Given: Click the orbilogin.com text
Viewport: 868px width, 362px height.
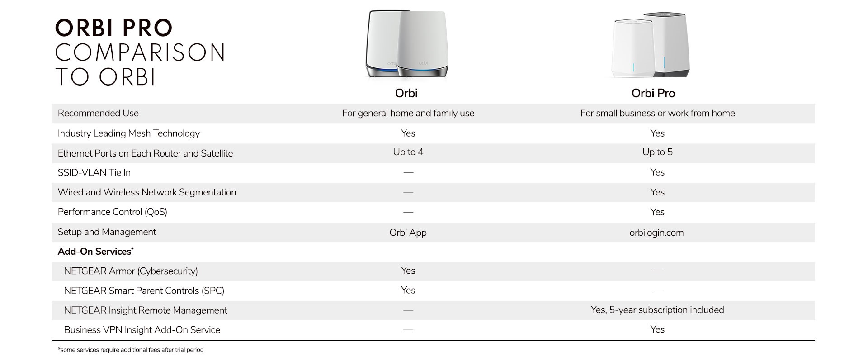Looking at the screenshot, I should click(656, 233).
